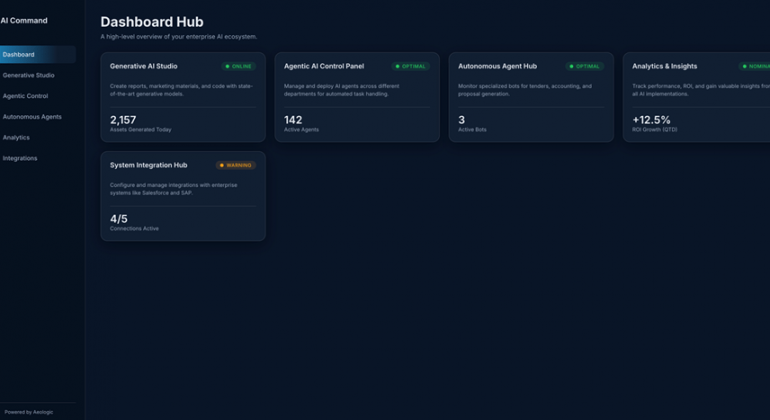Click the Assets Generated Today label

(140, 130)
